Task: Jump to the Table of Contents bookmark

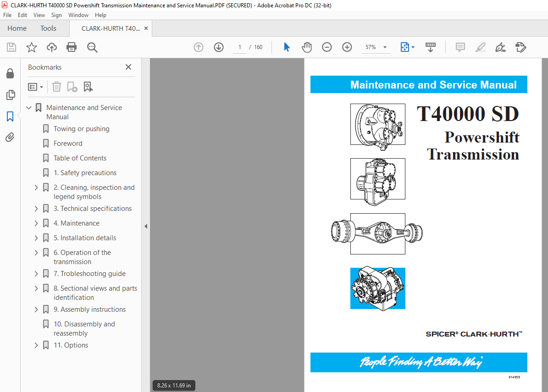Action: [x=80, y=158]
